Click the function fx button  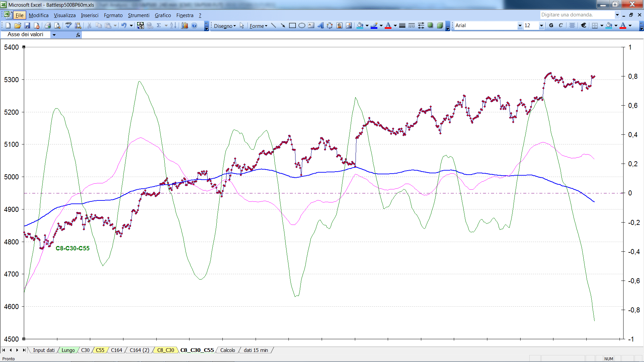[x=78, y=35]
